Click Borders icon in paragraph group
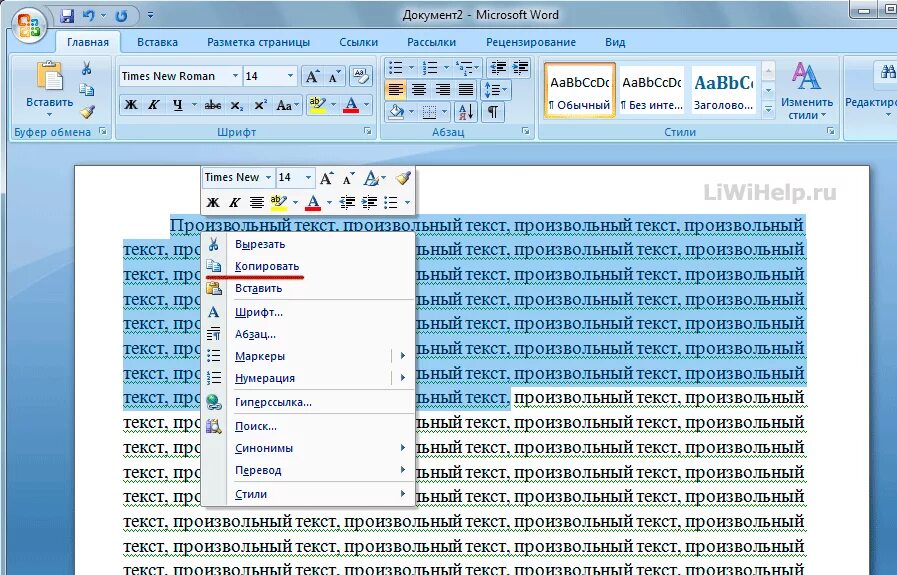 [429, 112]
